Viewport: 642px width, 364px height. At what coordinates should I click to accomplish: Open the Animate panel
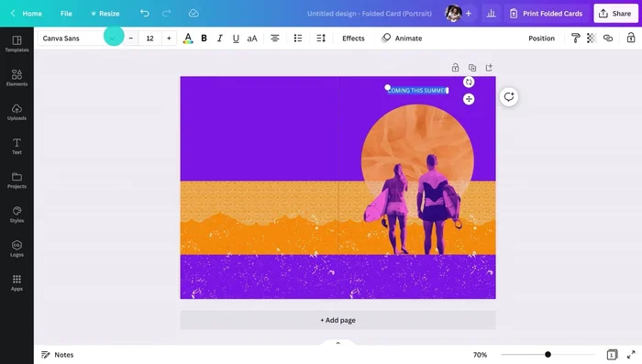click(402, 39)
